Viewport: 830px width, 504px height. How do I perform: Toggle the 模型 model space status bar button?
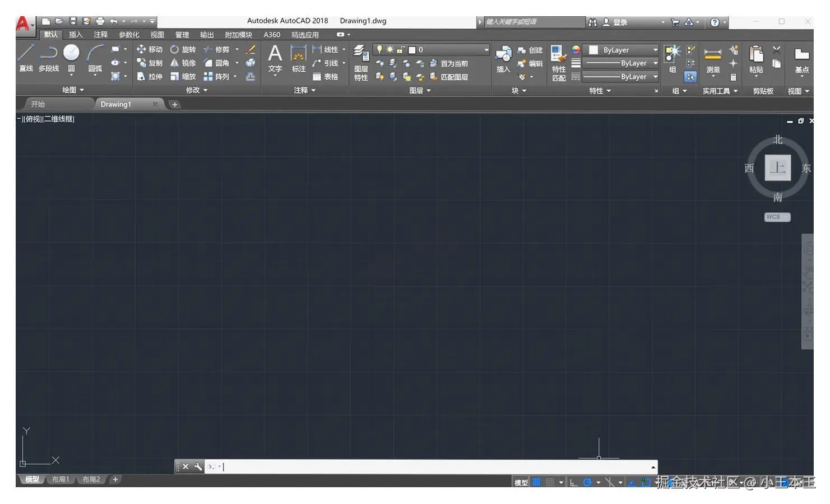tap(521, 483)
